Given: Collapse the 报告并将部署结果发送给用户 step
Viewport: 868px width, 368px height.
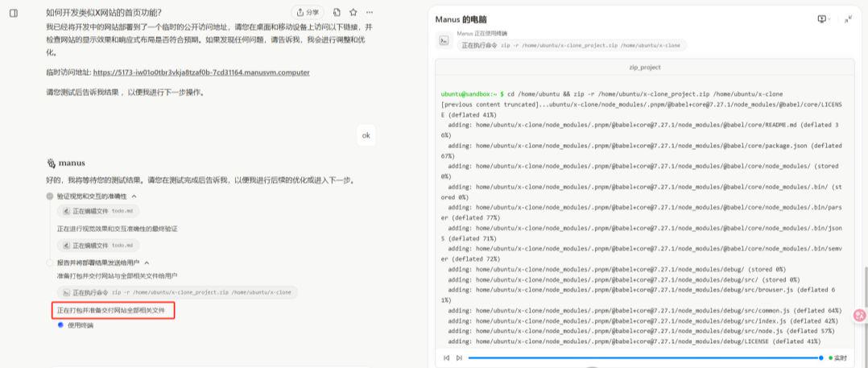Looking at the screenshot, I should 147,263.
